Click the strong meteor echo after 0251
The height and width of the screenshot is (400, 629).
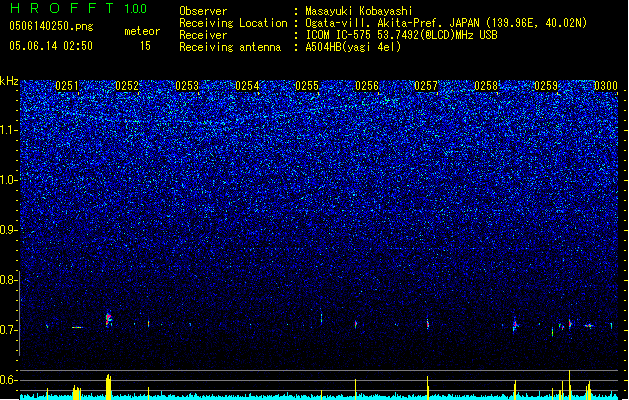tap(108, 320)
